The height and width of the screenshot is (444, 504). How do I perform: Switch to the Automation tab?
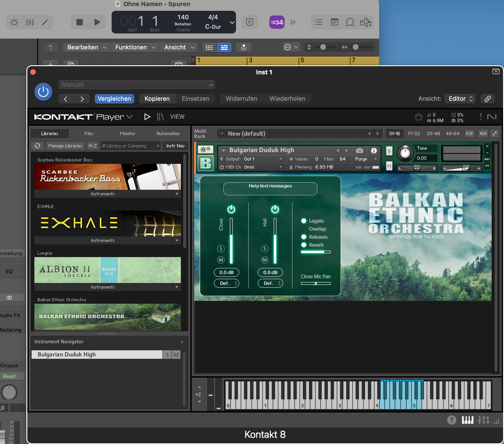coord(168,134)
